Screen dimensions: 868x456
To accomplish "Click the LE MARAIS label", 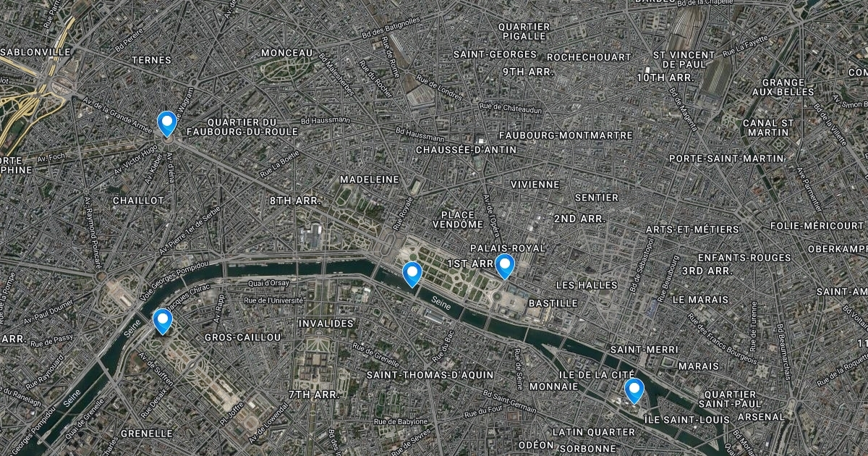I will [x=699, y=299].
